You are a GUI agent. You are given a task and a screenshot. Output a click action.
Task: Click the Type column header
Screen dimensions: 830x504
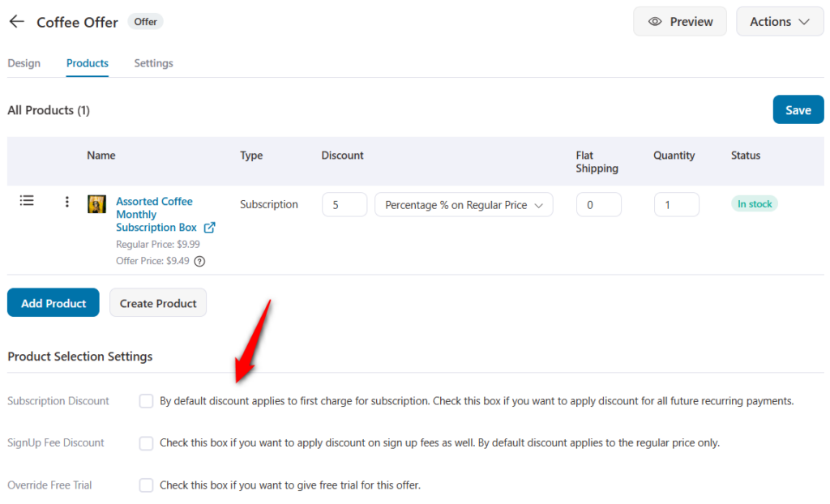(x=251, y=155)
